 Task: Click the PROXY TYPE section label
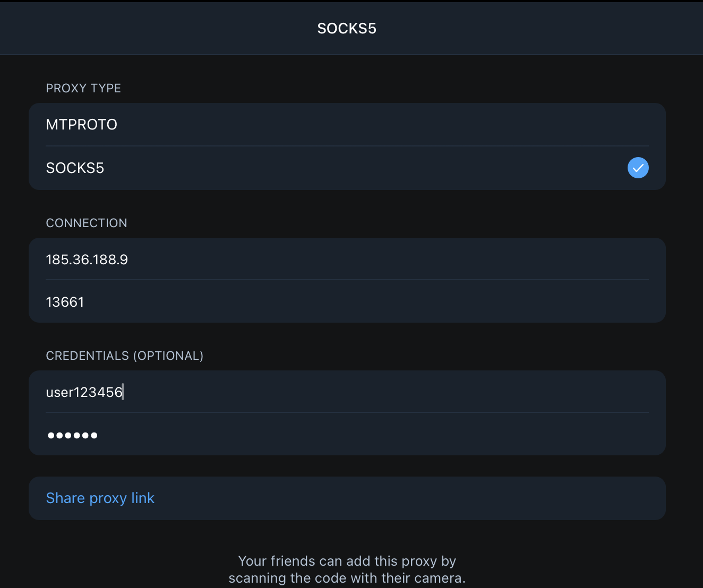point(83,88)
